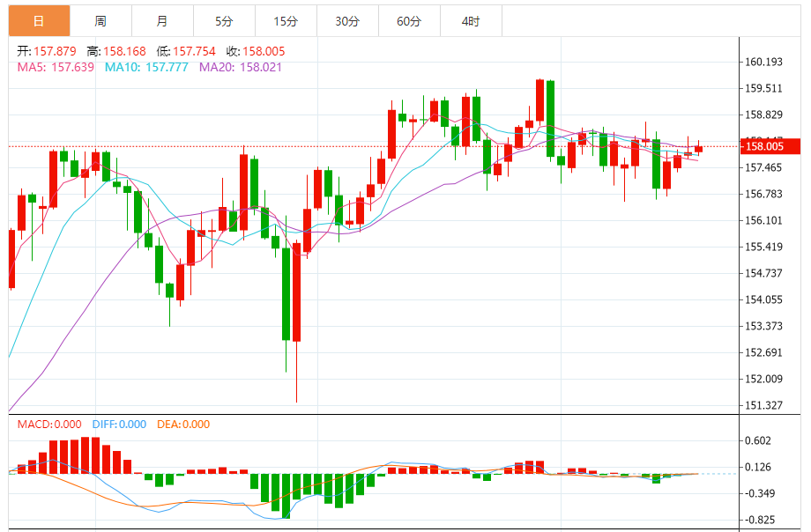Open the 5分 timeframe tab
811x532 pixels.
tap(224, 21)
